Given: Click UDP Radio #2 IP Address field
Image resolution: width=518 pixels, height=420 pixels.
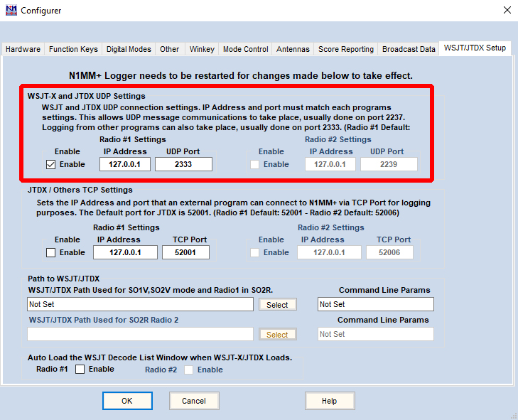Looking at the screenshot, I should 330,164.
